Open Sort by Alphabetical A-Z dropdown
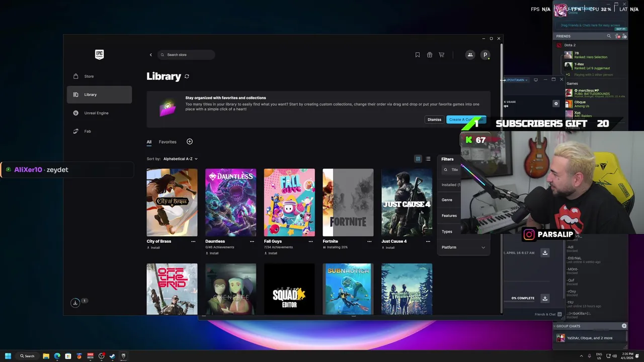Image resolution: width=644 pixels, height=362 pixels. [x=180, y=159]
